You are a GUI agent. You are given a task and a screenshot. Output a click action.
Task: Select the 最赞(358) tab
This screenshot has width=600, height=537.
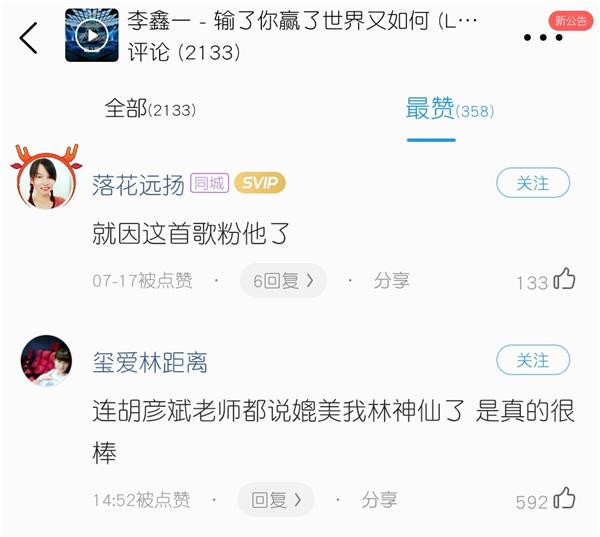click(x=450, y=109)
